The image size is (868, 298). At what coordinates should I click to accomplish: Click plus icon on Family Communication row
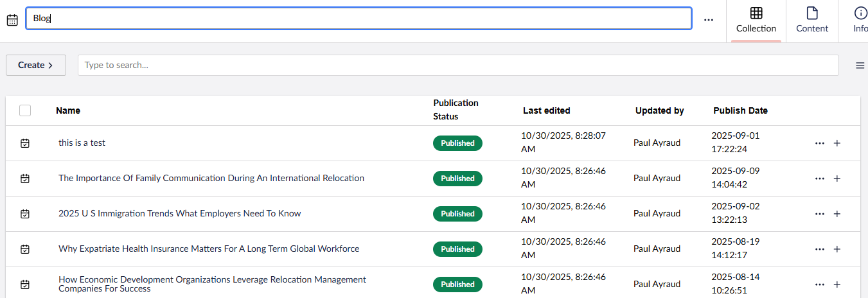[x=837, y=179]
